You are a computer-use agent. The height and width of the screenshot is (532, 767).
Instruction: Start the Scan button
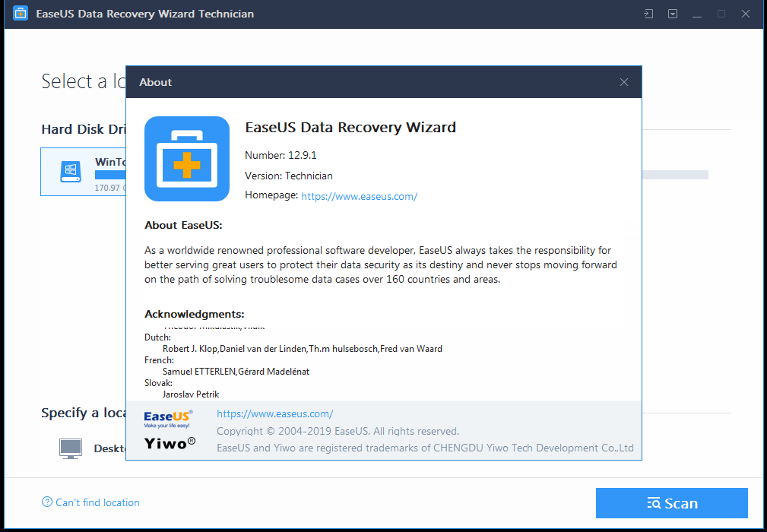click(672, 502)
